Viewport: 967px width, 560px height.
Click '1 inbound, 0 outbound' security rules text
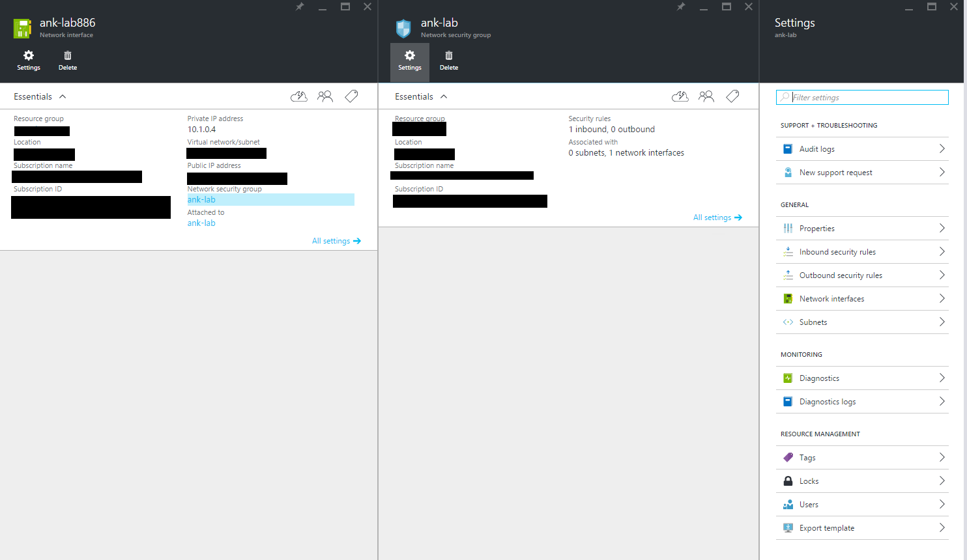612,130
